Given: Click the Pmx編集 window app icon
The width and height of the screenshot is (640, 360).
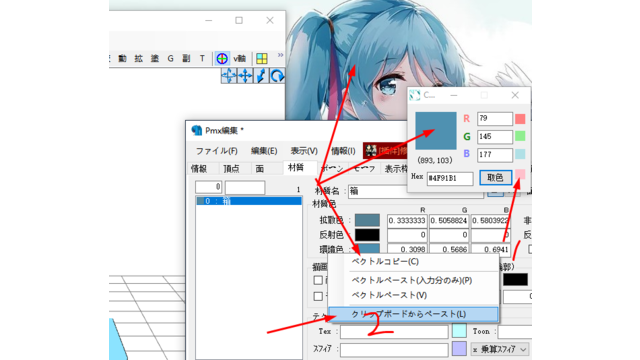Looking at the screenshot, I should [197, 130].
